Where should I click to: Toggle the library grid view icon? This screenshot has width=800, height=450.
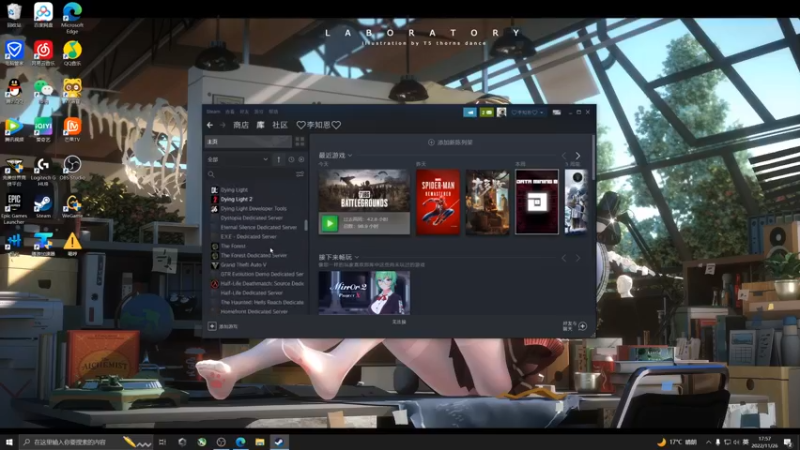tap(299, 141)
